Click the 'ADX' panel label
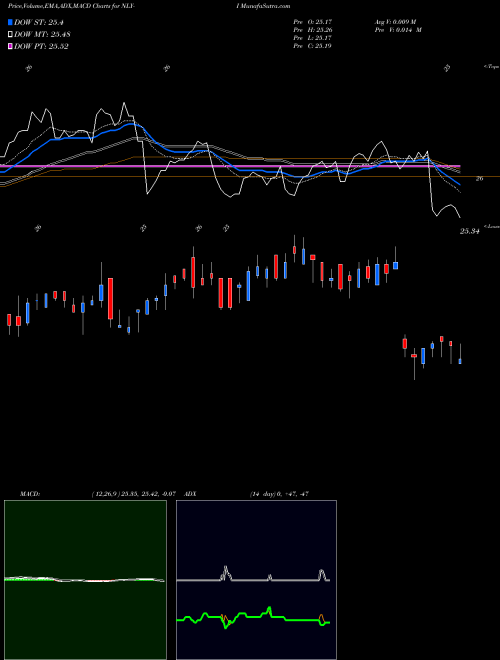This screenshot has width=500, height=660. [191, 494]
